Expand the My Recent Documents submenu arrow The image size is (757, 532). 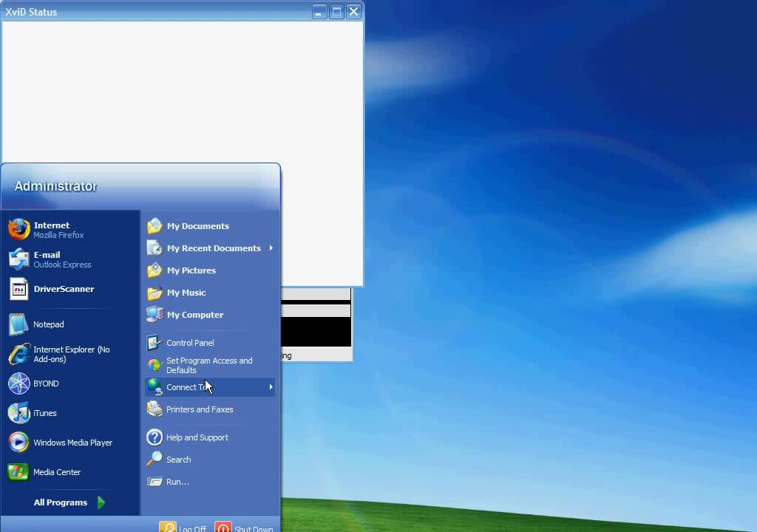[x=271, y=248]
